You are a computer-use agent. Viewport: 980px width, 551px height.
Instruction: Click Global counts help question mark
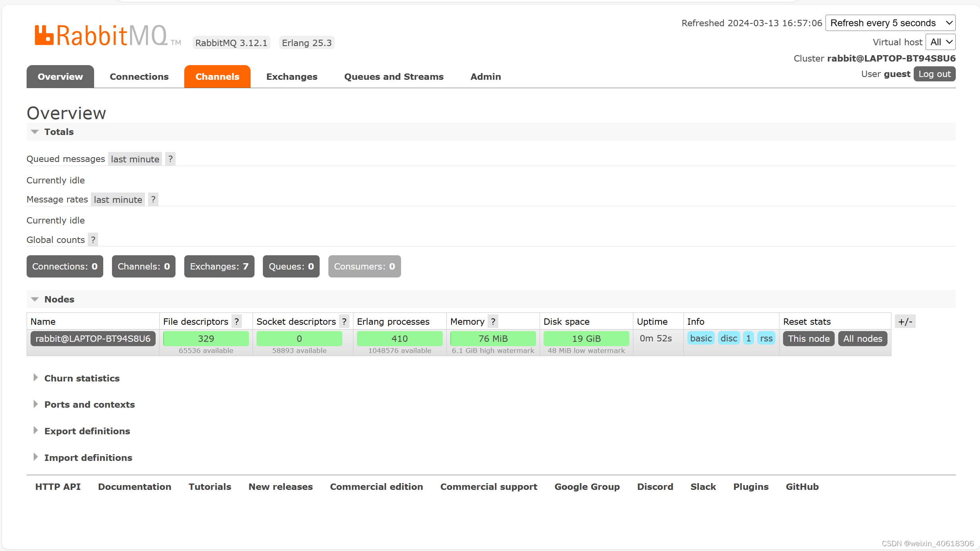pos(93,240)
